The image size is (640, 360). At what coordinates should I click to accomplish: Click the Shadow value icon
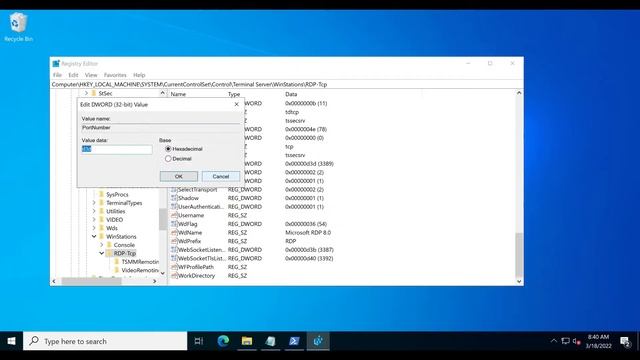point(174,198)
